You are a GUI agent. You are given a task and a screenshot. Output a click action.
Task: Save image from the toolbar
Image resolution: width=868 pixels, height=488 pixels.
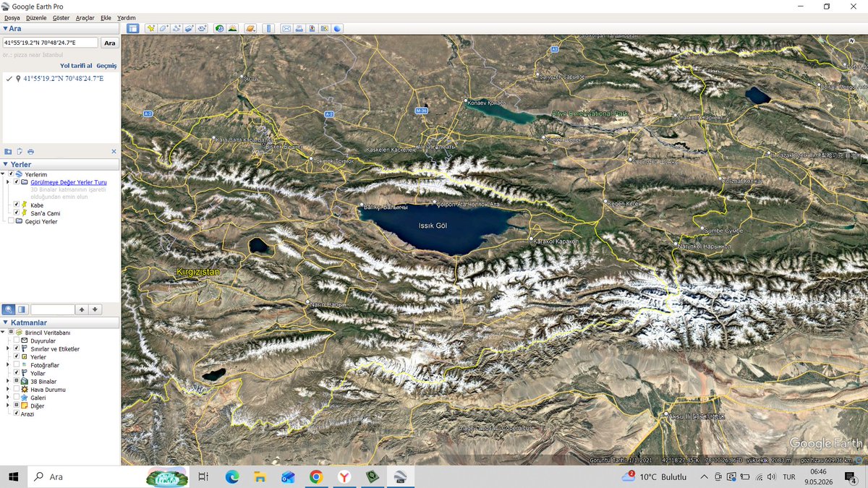(x=312, y=28)
